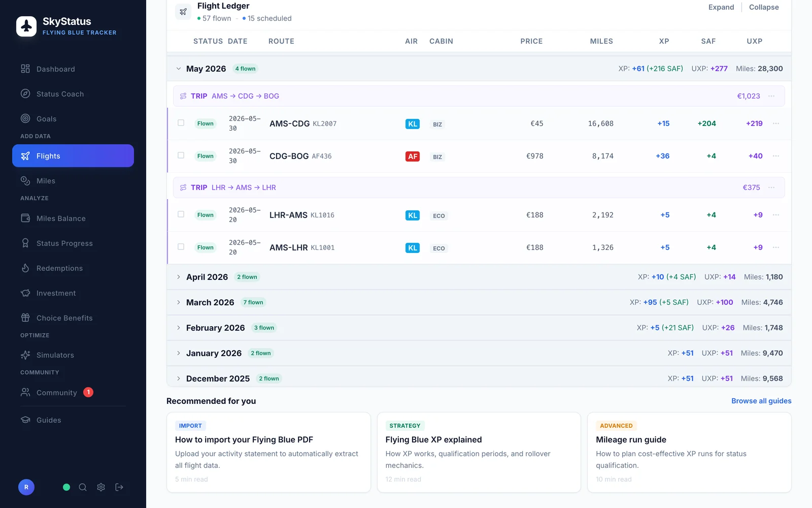Select the AMS-LHR KL1001 flight checkbox
This screenshot has width=812, height=508.
tap(181, 247)
